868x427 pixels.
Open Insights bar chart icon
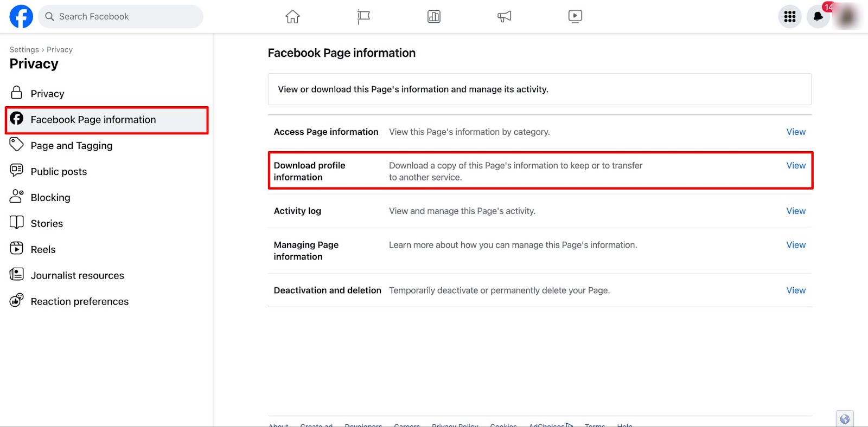click(x=434, y=17)
